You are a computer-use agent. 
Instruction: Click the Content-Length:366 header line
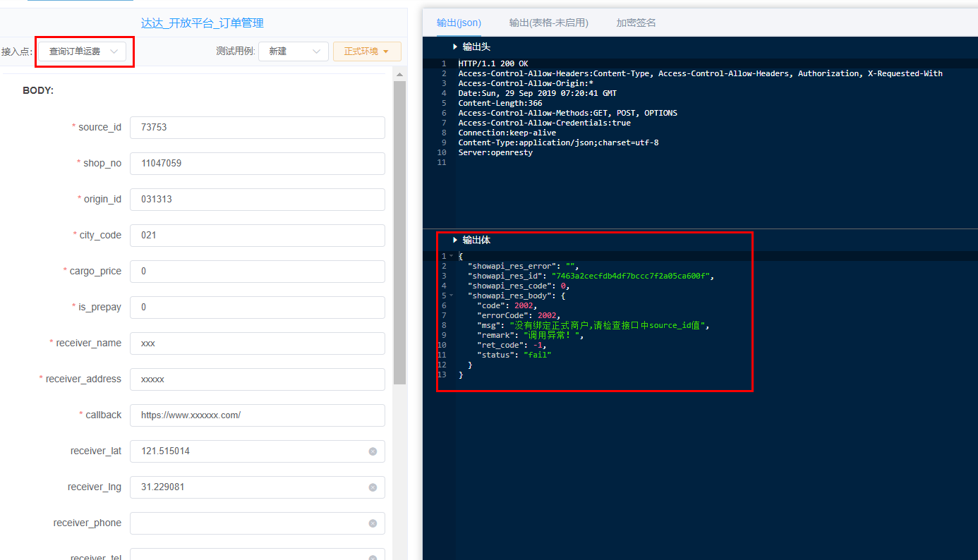500,103
